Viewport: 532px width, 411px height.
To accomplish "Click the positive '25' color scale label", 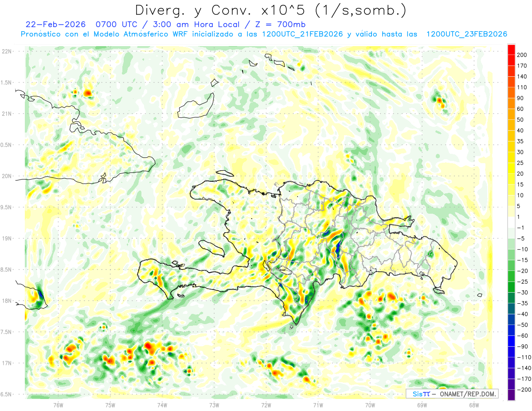I will coord(520,163).
